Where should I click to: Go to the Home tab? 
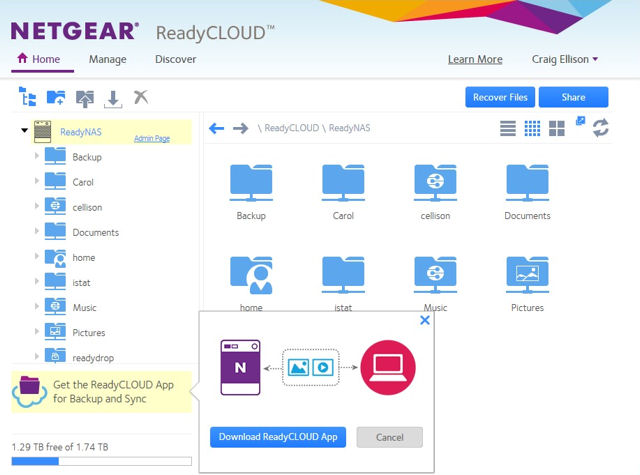39,59
